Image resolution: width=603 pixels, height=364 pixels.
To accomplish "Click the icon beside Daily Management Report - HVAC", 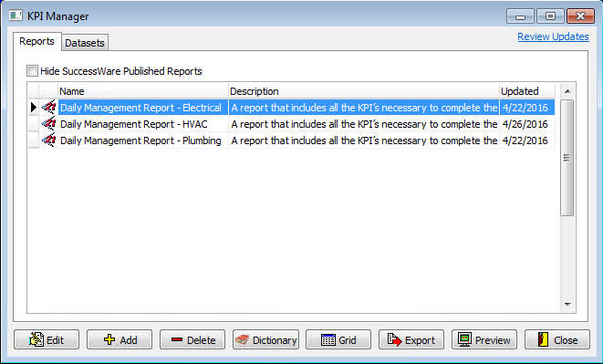I will (x=49, y=124).
